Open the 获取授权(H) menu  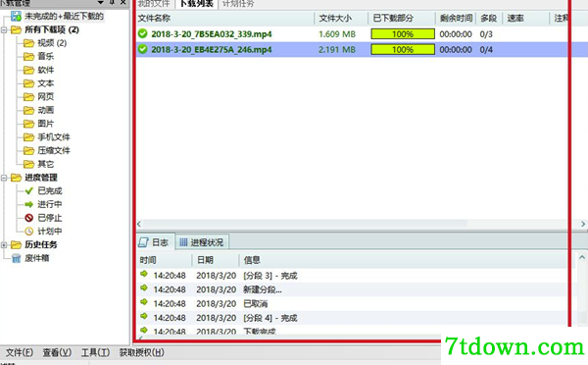click(x=142, y=352)
